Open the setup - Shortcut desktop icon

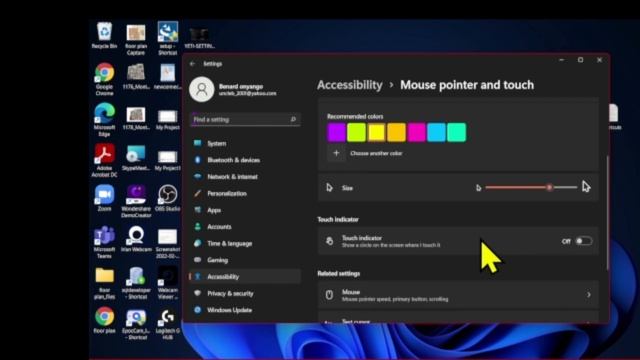(167, 38)
